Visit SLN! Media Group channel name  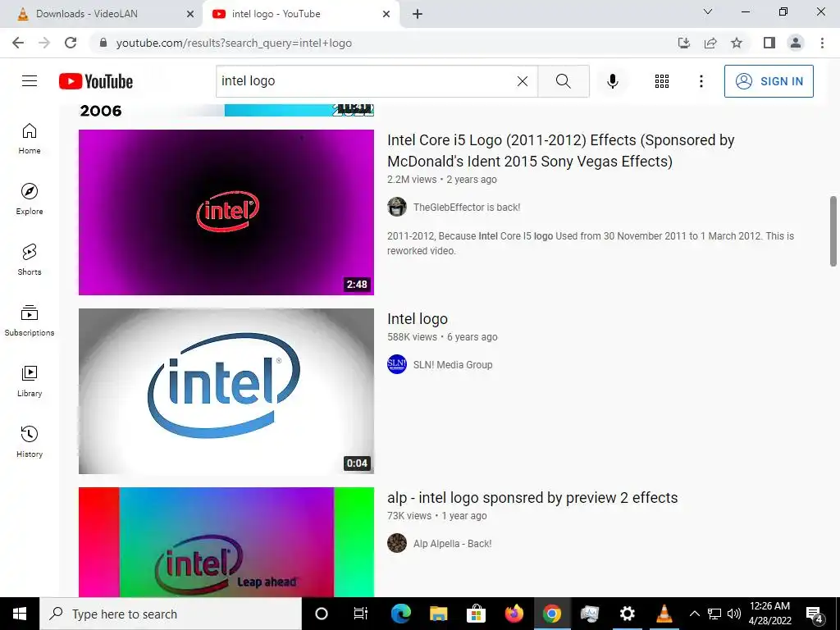(x=453, y=365)
